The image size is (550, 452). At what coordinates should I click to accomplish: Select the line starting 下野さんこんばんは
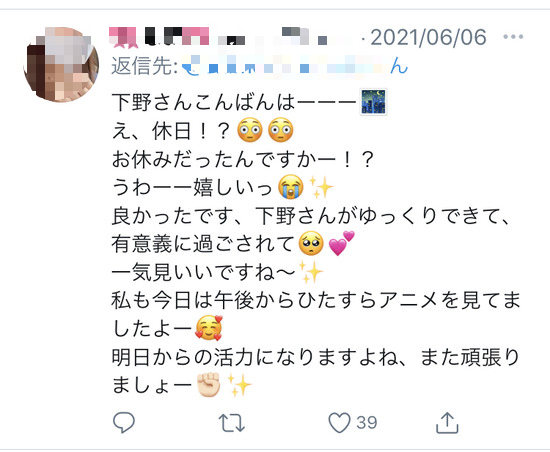(249, 102)
